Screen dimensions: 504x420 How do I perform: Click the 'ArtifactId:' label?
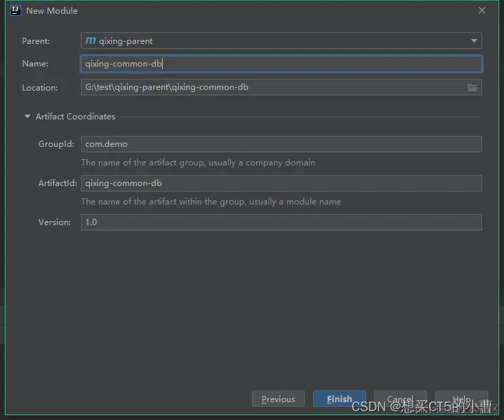(58, 183)
